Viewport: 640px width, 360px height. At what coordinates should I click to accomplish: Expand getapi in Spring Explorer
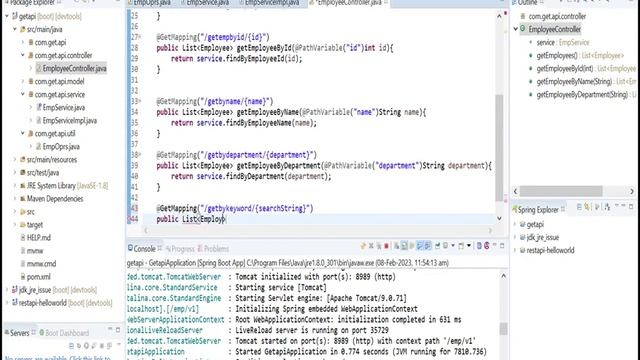click(x=516, y=224)
